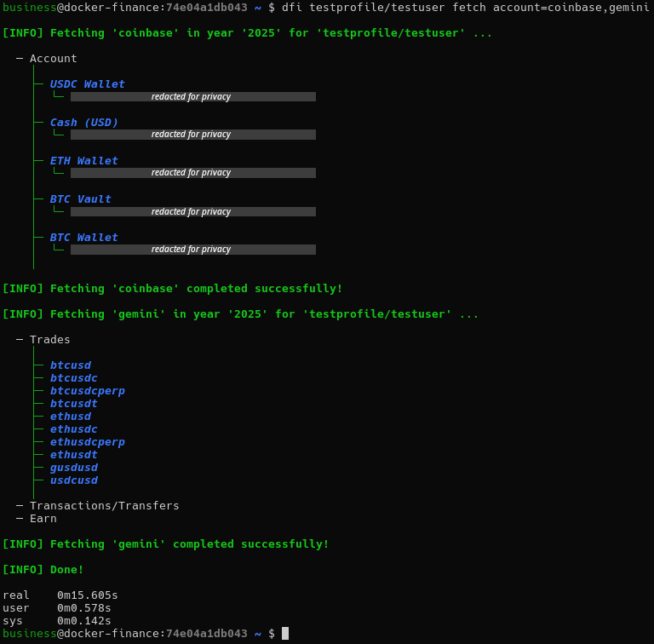Select the btcusd trade pair
The width and height of the screenshot is (654, 644).
70,365
